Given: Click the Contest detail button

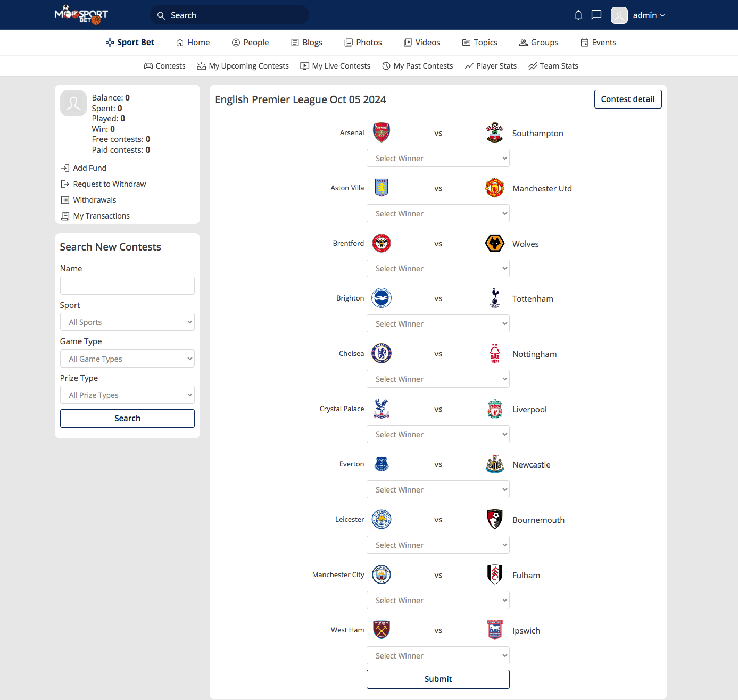Looking at the screenshot, I should click(628, 99).
